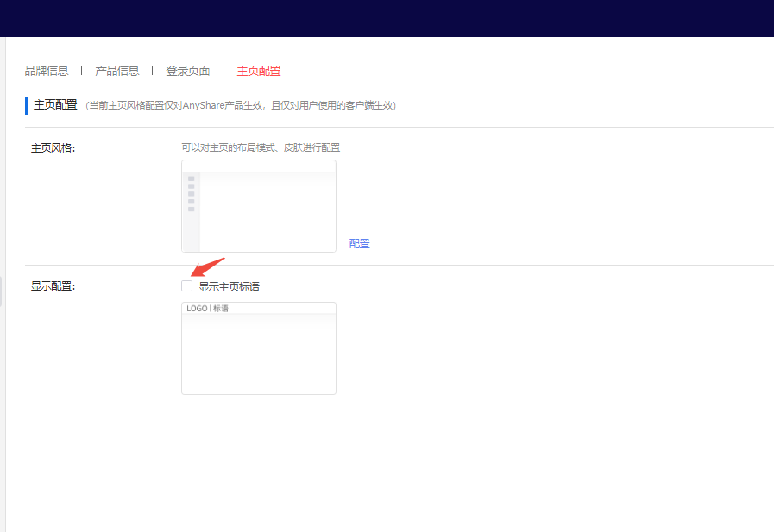Screen dimensions: 774x532
Task: Open the 配置 link beside the style preview
Action: click(359, 243)
